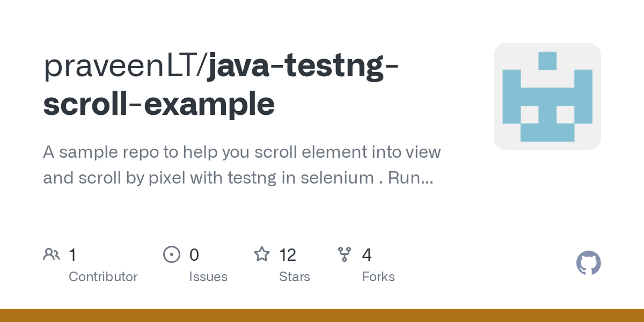This screenshot has height=322, width=644.
Task: Select the Forks label
Action: 378,277
